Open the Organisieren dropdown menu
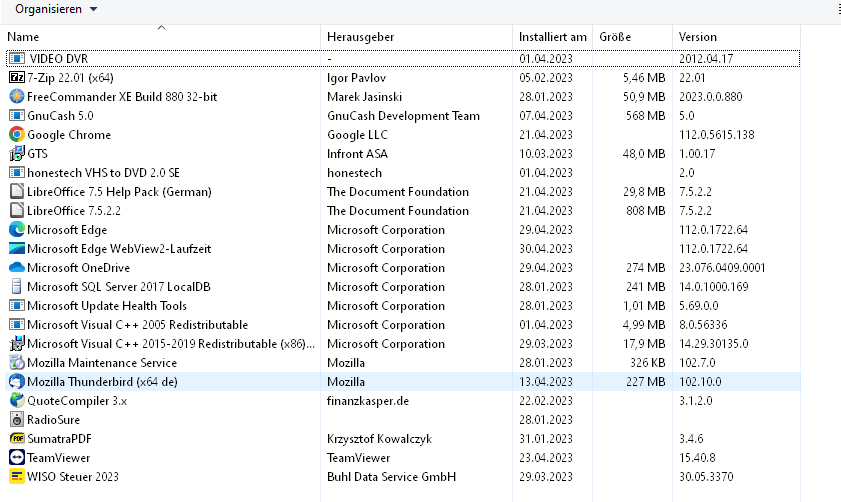This screenshot has height=502, width=841. tap(56, 9)
